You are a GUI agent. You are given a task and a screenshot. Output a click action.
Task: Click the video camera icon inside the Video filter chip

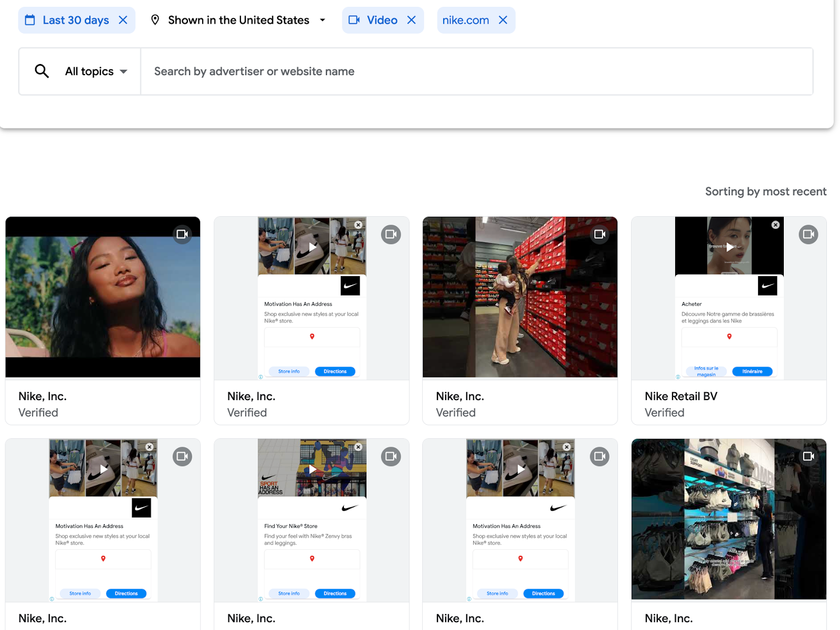tap(355, 20)
